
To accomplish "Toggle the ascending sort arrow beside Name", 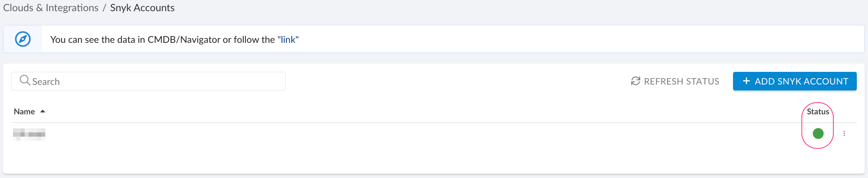I will tap(43, 111).
